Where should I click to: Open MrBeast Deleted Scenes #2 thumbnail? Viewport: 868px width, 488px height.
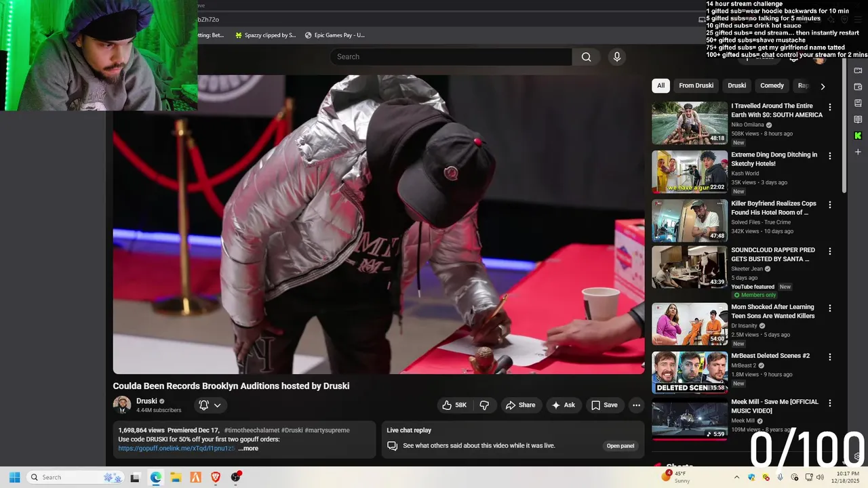coord(690,372)
